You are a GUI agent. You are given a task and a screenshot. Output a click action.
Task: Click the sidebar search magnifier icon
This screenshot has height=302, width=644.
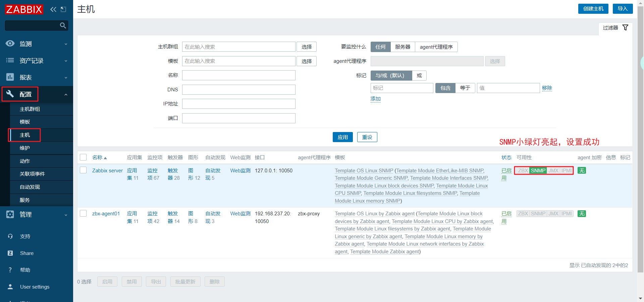[x=63, y=26]
